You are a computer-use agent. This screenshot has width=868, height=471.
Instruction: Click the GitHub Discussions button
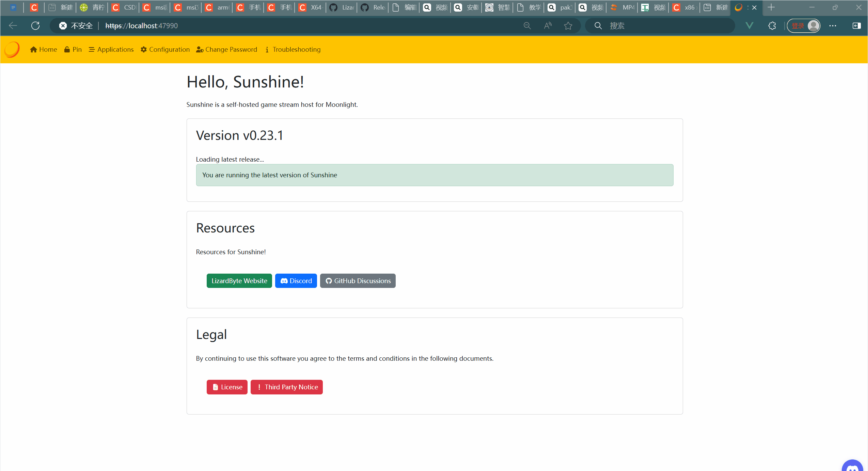358,281
